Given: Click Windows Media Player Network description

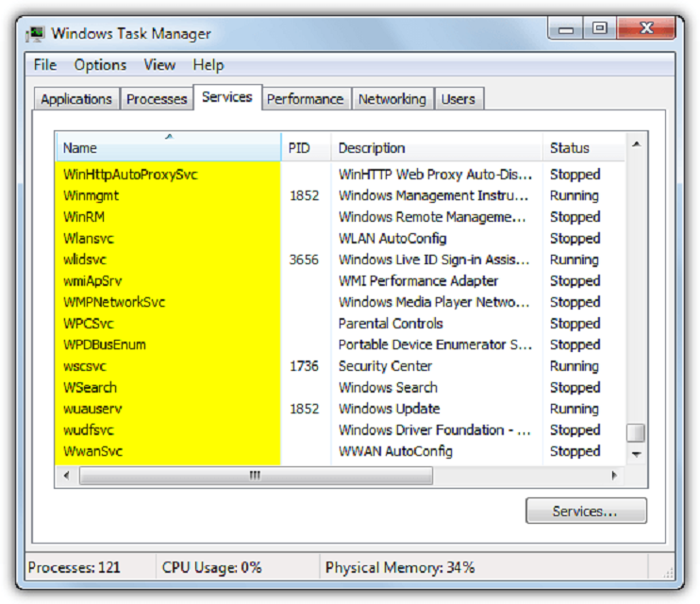Looking at the screenshot, I should tap(434, 302).
